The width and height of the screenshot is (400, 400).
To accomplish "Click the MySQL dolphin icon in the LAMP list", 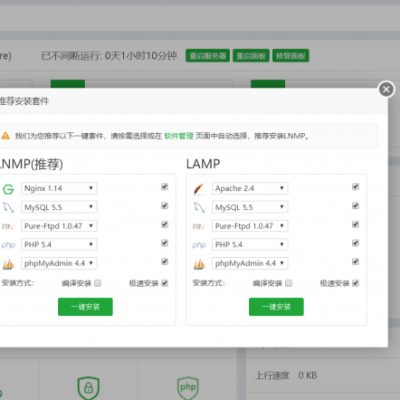I will coord(199,207).
